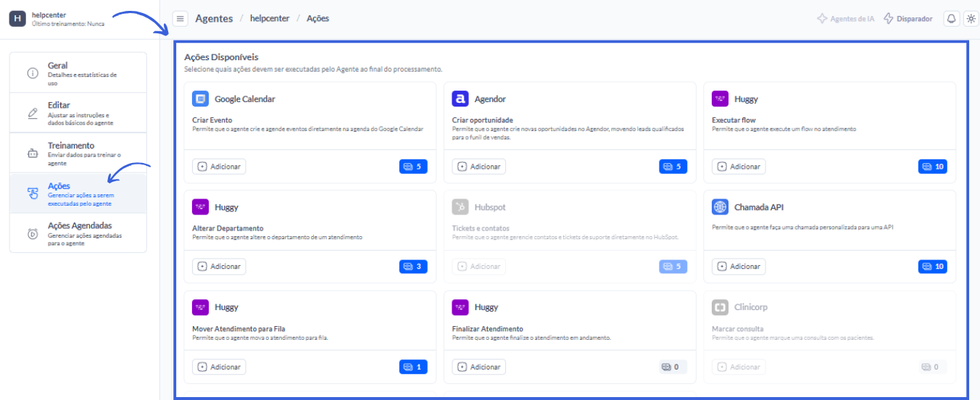Click the helpcenter avatar icon
Screen dimensions: 980x400
pos(17,19)
